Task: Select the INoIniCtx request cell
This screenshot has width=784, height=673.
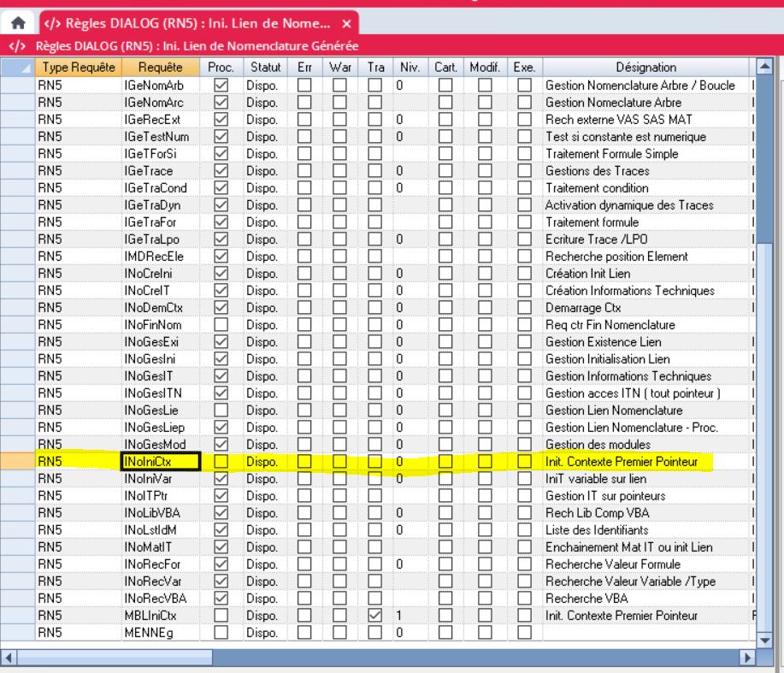Action: click(161, 462)
